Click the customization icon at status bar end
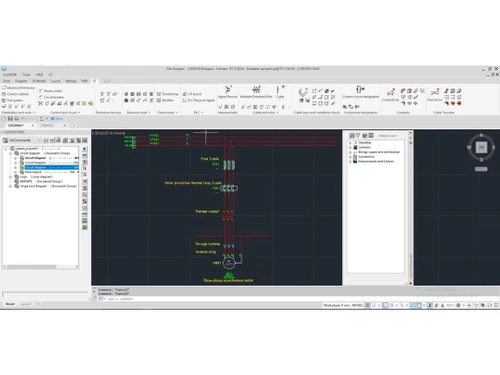Screen dimensions: 500x375 (496, 305)
